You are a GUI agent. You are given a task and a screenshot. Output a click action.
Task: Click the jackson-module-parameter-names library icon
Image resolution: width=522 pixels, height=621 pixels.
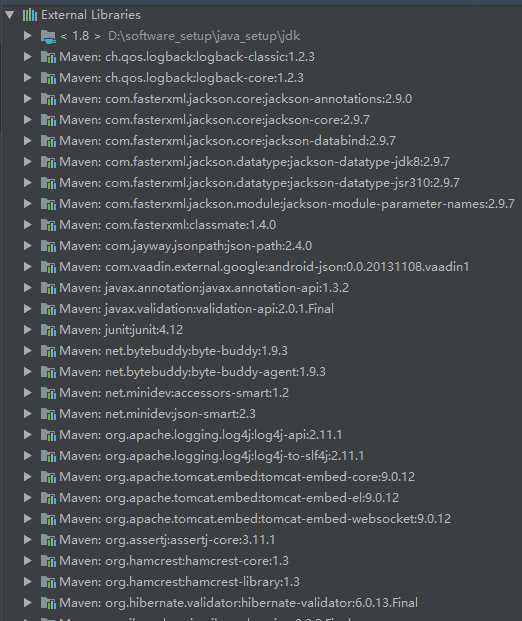[x=48, y=204]
